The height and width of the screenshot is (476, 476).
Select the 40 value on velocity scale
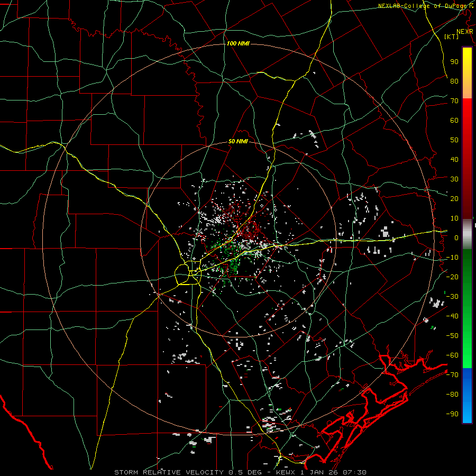(454, 160)
